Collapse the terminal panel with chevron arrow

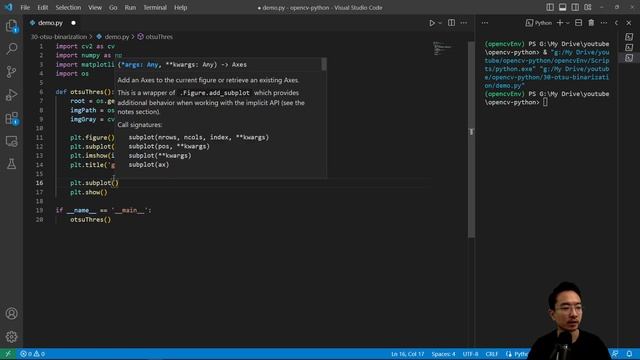[616, 23]
